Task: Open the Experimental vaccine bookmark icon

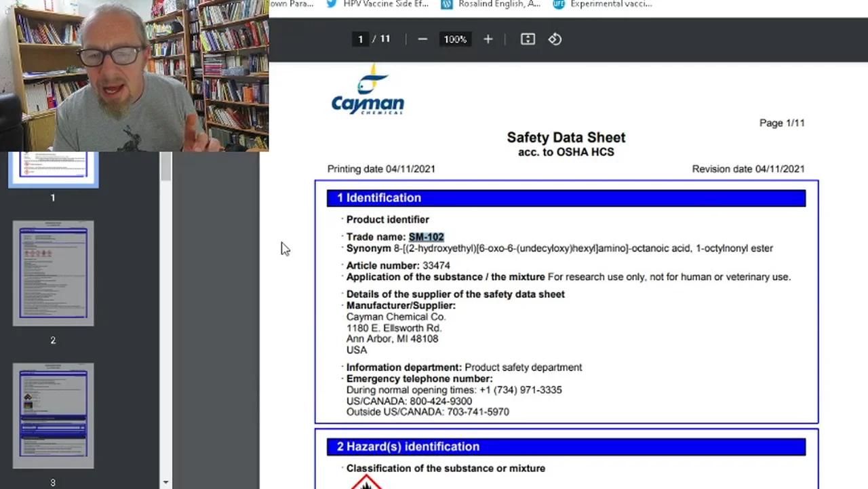Action: (558, 4)
